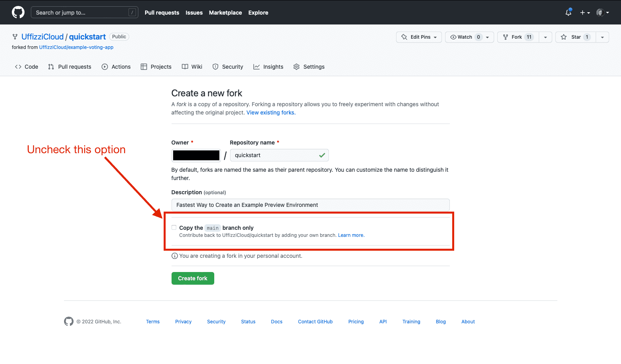
Task: Open the About footer link
Action: pos(468,322)
